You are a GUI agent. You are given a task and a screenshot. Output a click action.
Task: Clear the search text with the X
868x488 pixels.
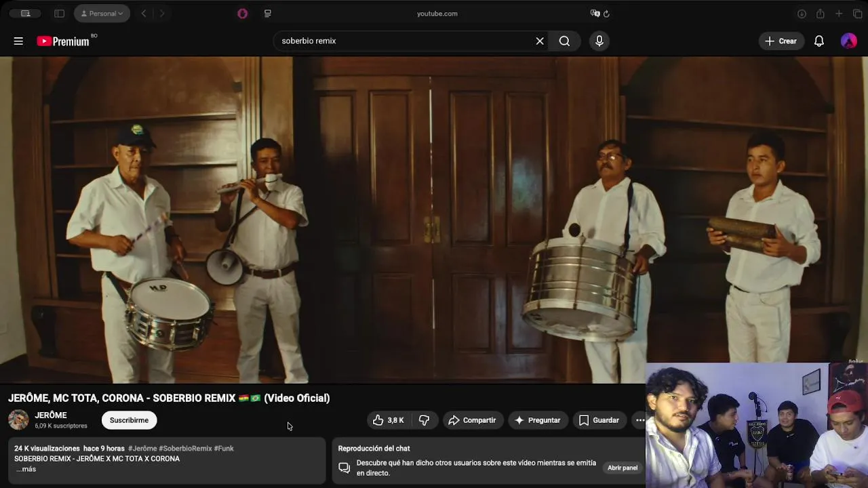[x=540, y=41]
